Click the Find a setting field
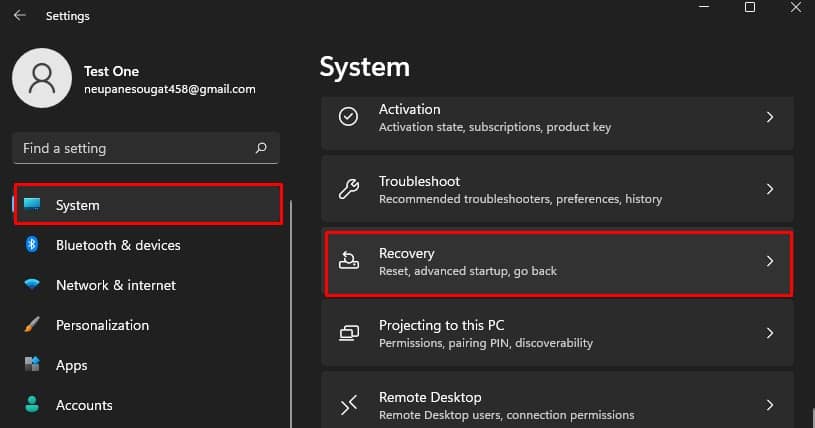The image size is (815, 428). (x=146, y=148)
